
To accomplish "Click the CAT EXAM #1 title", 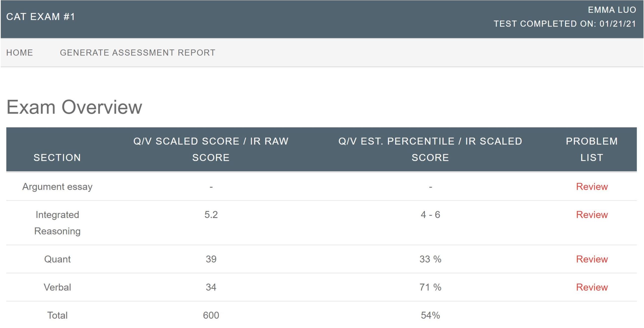I will [x=41, y=17].
